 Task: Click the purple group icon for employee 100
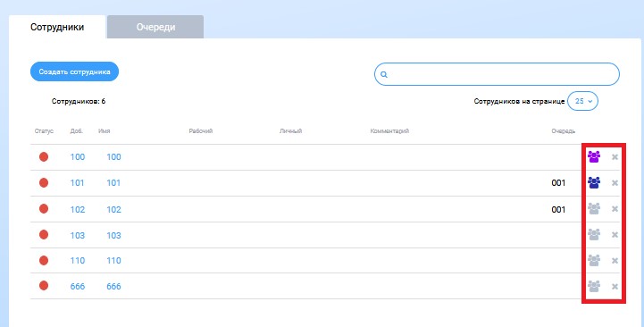[594, 157]
